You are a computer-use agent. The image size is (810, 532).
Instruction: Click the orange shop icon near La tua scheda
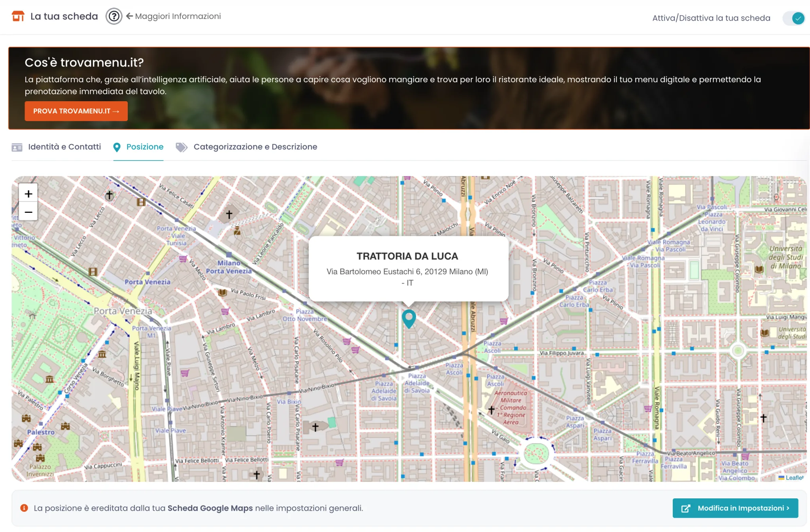18,16
